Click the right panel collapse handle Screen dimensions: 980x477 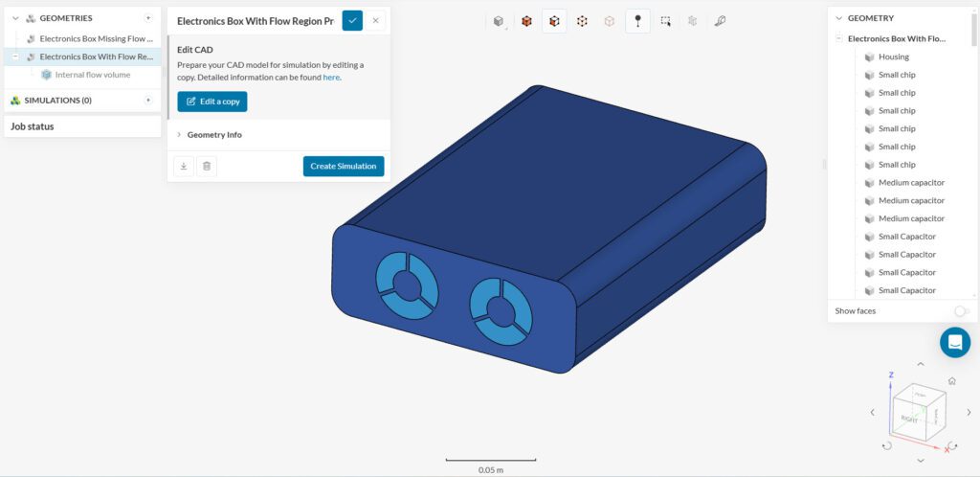click(824, 165)
